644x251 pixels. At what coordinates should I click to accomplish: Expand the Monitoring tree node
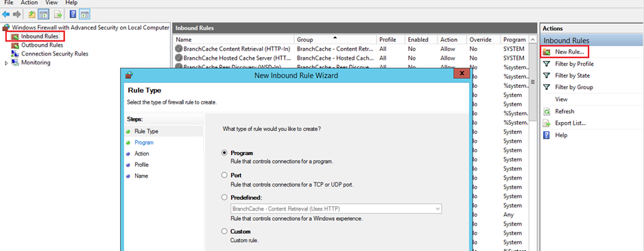5,63
